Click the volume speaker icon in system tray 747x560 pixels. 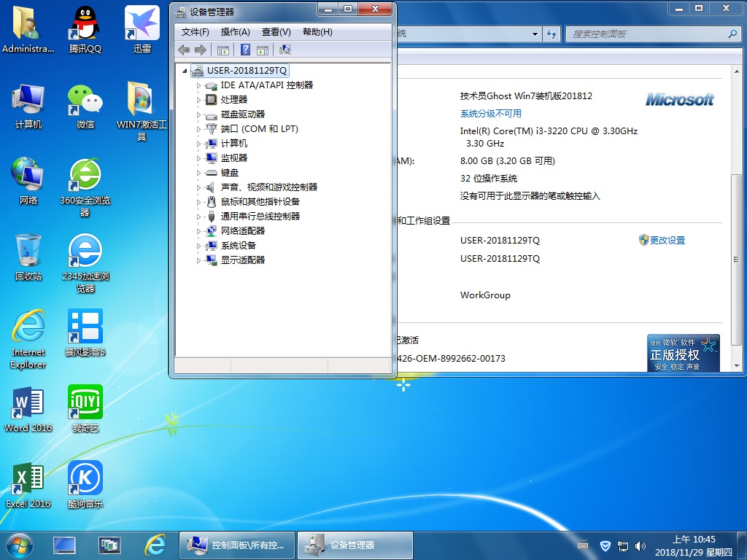[640, 545]
